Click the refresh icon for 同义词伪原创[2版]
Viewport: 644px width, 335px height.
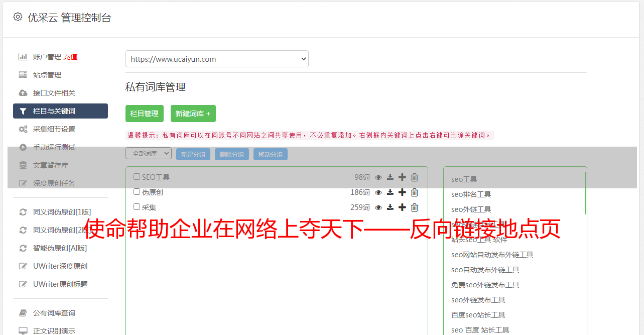point(23,230)
